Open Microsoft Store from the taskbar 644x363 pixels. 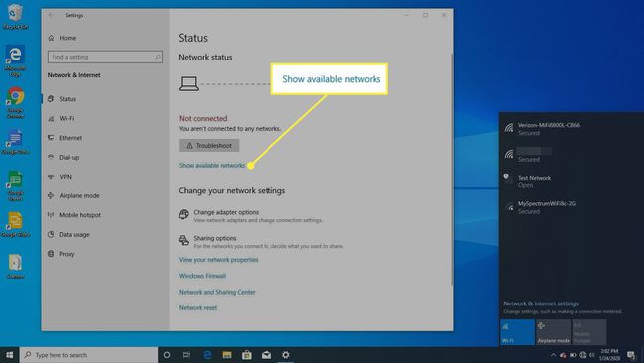[247, 355]
